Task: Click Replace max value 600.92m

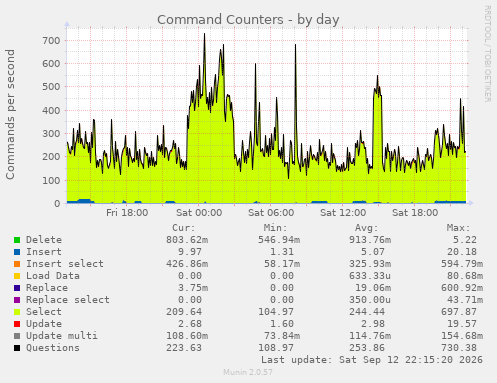Action: click(x=462, y=288)
